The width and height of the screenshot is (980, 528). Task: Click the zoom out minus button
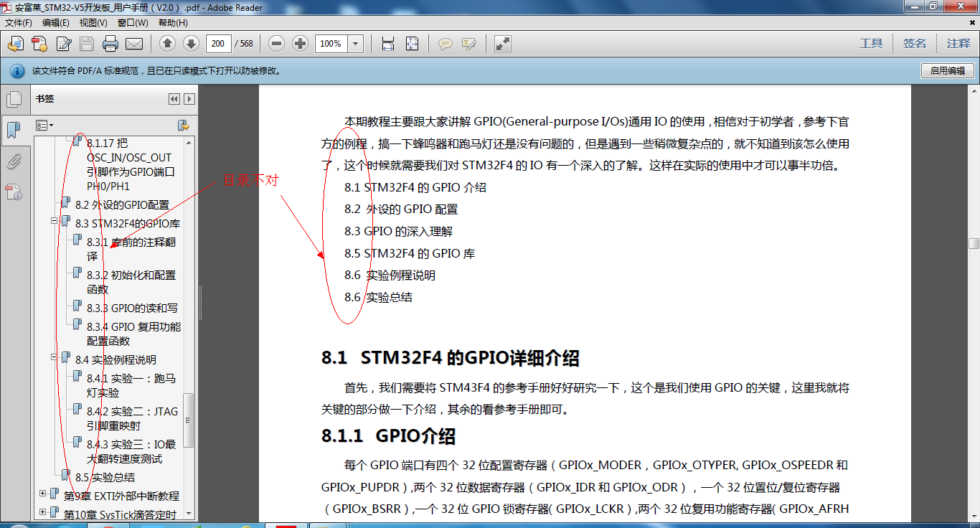point(277,44)
